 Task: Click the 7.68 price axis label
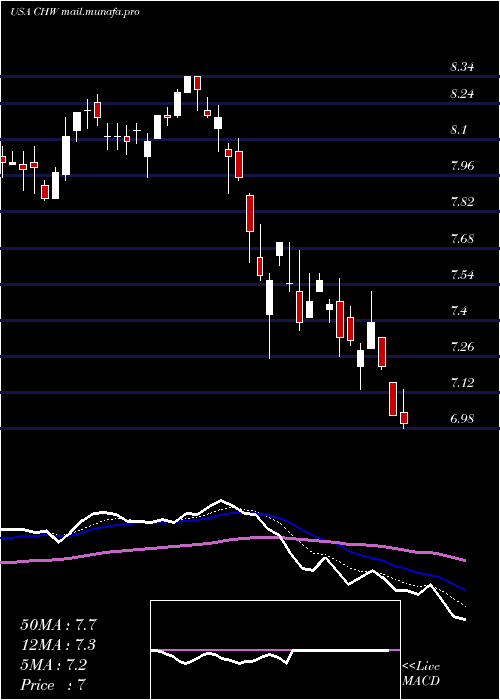pos(462,238)
